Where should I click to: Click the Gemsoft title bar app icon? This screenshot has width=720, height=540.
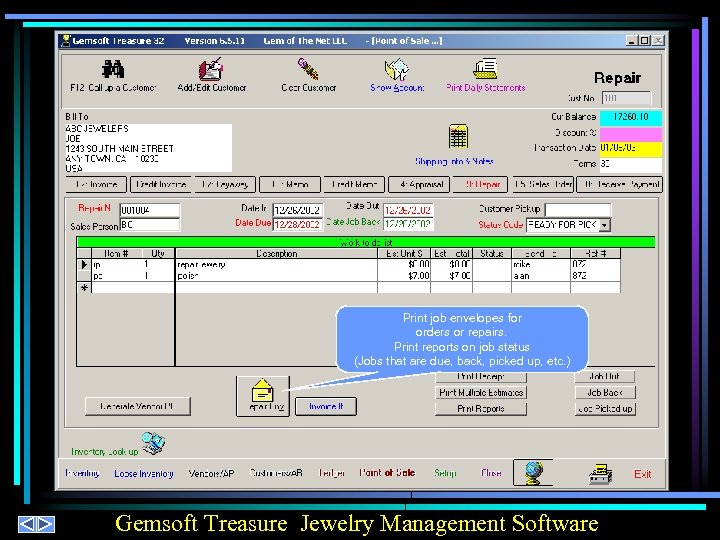pos(66,40)
